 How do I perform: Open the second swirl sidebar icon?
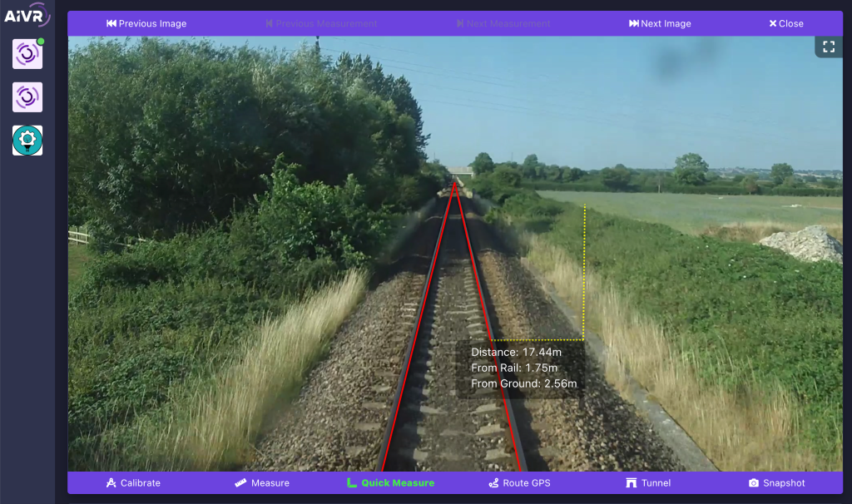point(27,97)
